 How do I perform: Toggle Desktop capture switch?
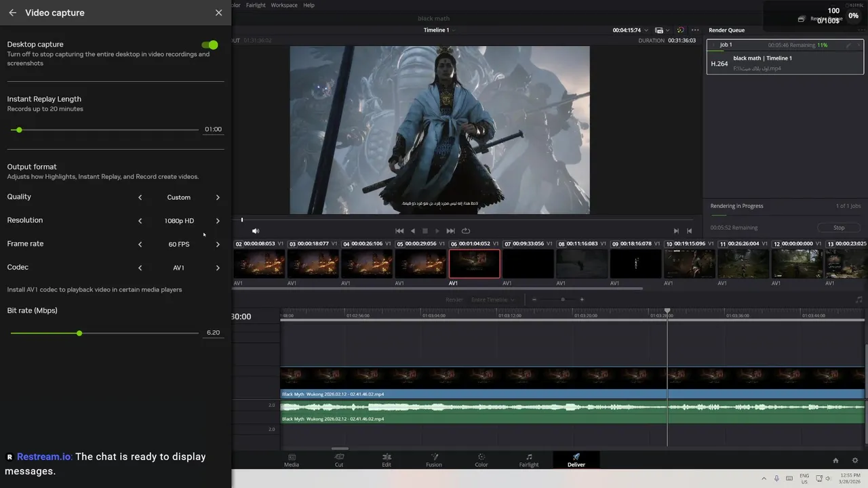point(210,45)
